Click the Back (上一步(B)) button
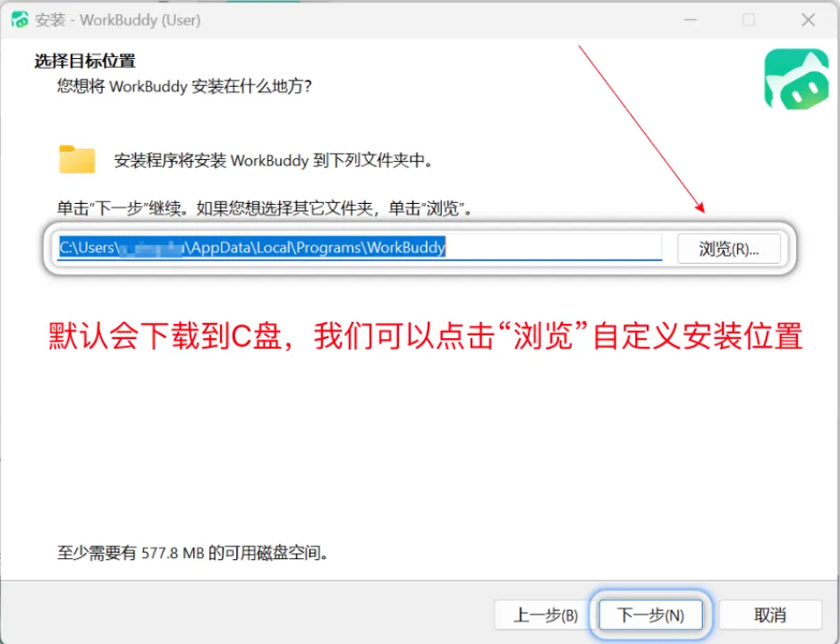The height and width of the screenshot is (644, 840). click(545, 614)
